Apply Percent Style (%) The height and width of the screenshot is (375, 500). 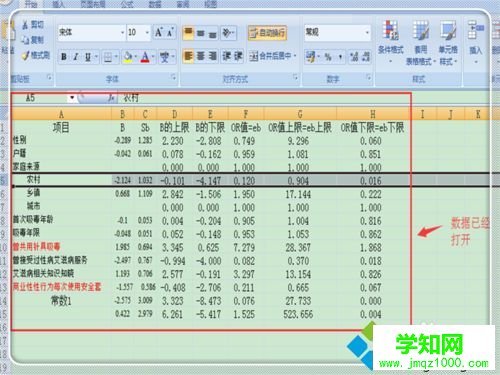tap(328, 57)
